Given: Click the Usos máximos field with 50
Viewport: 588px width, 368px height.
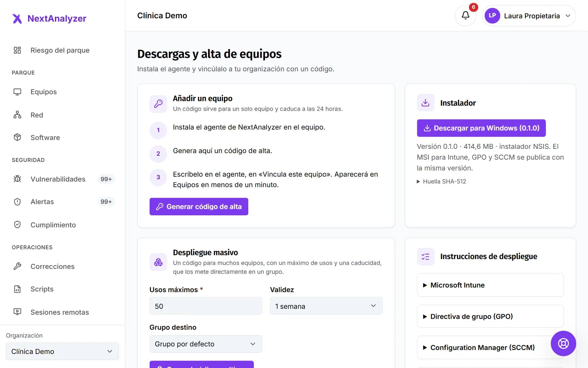Looking at the screenshot, I should (x=205, y=306).
